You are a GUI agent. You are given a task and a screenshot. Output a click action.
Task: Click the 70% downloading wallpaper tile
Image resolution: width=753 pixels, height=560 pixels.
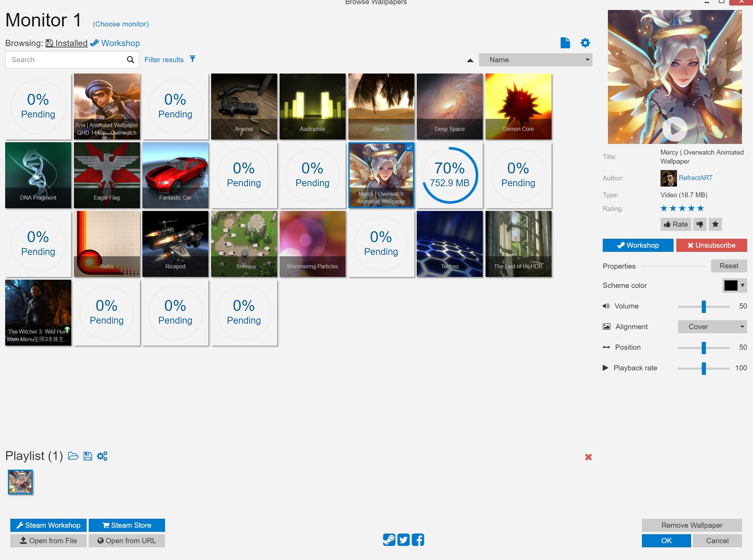click(x=450, y=175)
